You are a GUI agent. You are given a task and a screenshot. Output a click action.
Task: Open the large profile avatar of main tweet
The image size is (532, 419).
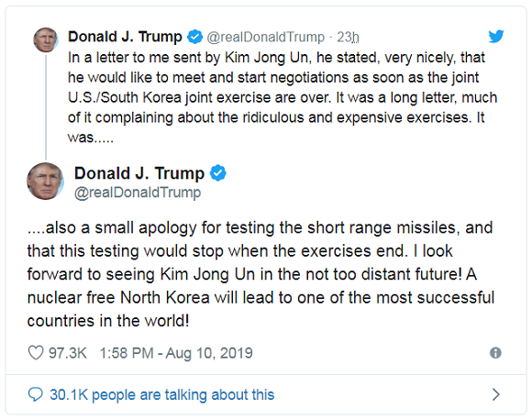pos(45,182)
